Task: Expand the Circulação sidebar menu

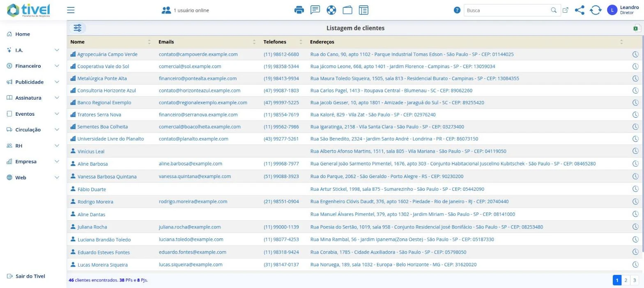Action: (x=33, y=130)
